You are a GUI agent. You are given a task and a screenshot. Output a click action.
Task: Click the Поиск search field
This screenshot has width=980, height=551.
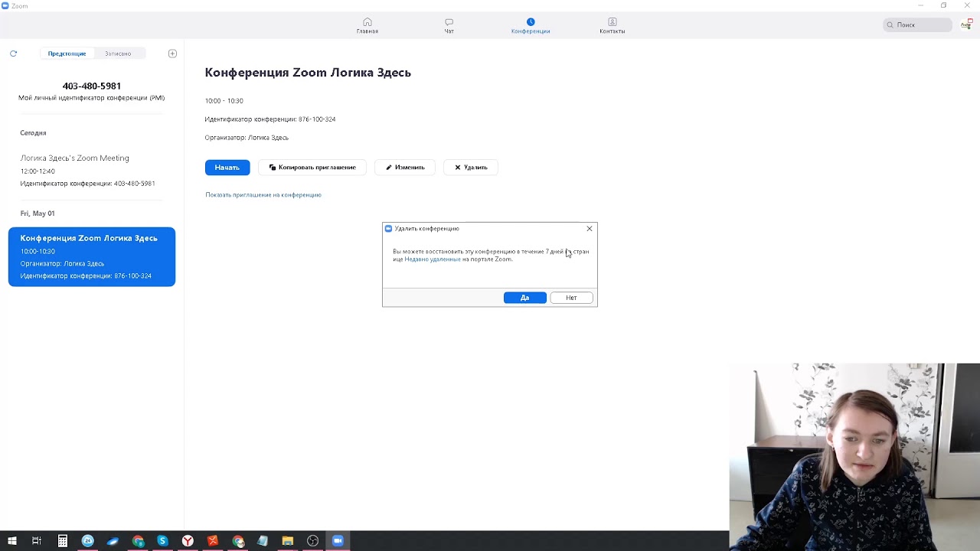coord(917,25)
